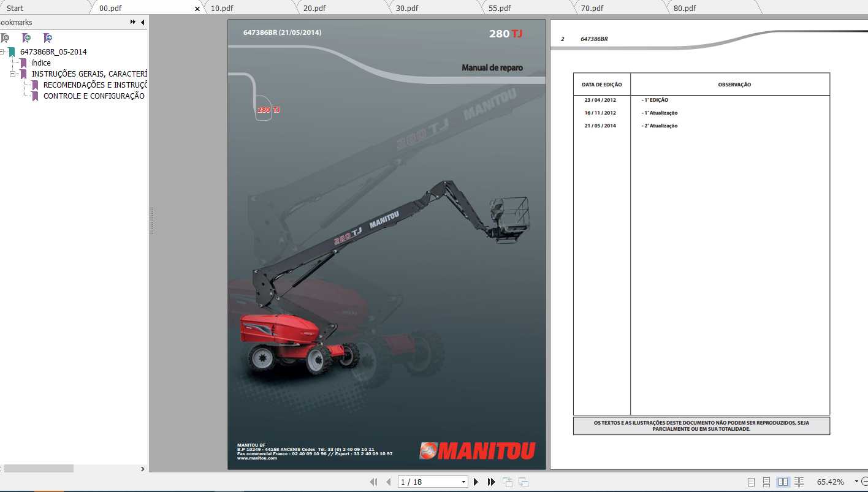Screen dimensions: 868x492
Task: Open the page number dropdown
Action: click(x=463, y=482)
